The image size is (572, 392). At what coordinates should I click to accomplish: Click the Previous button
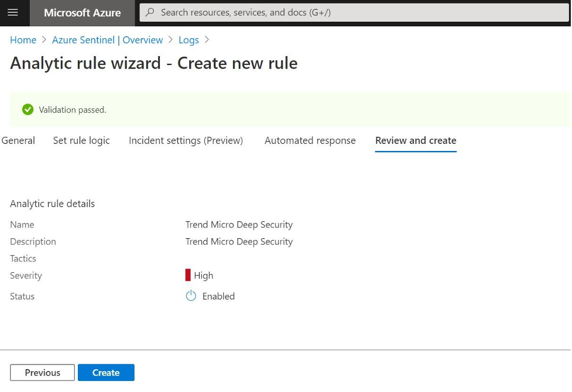point(42,372)
